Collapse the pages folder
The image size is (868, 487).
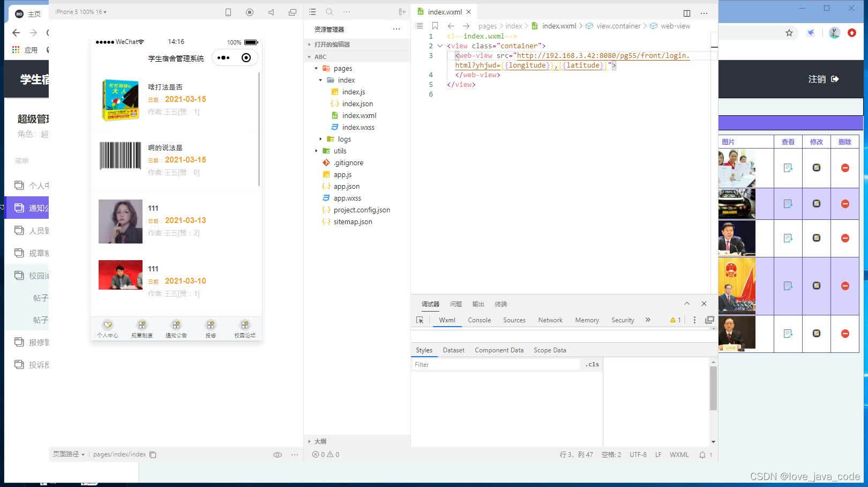(x=316, y=69)
